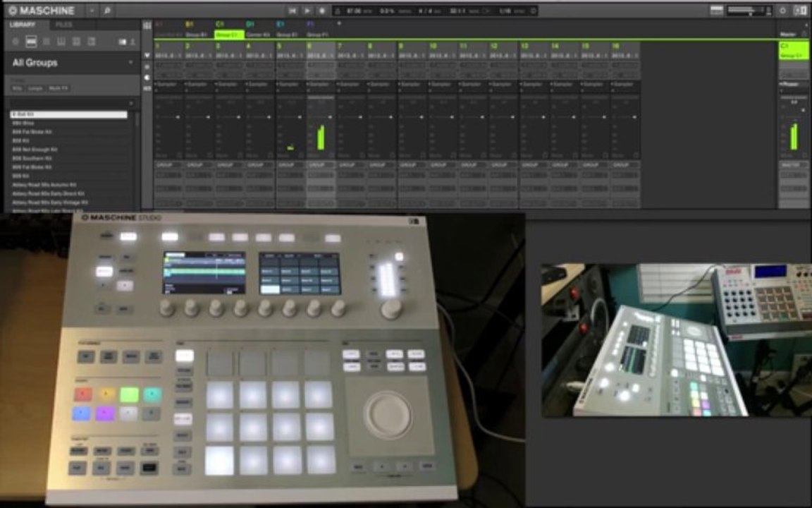Click the arranger view icon left of CPU meter
Image resolution: width=812 pixels, height=508 pixels.
point(717,11)
